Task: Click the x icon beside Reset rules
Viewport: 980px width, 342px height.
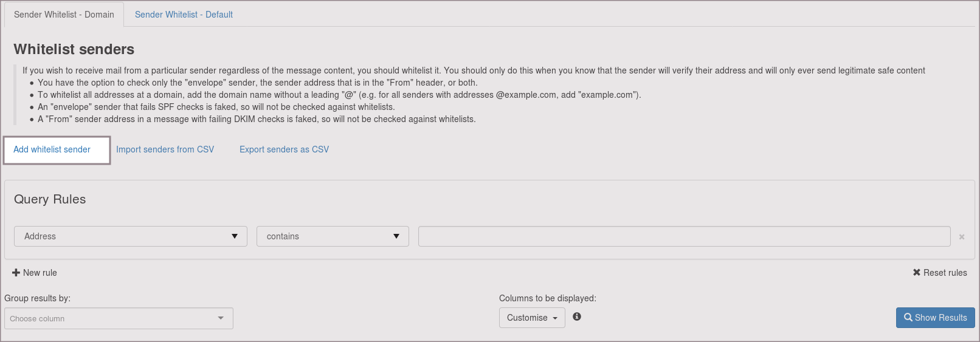Action: (916, 273)
